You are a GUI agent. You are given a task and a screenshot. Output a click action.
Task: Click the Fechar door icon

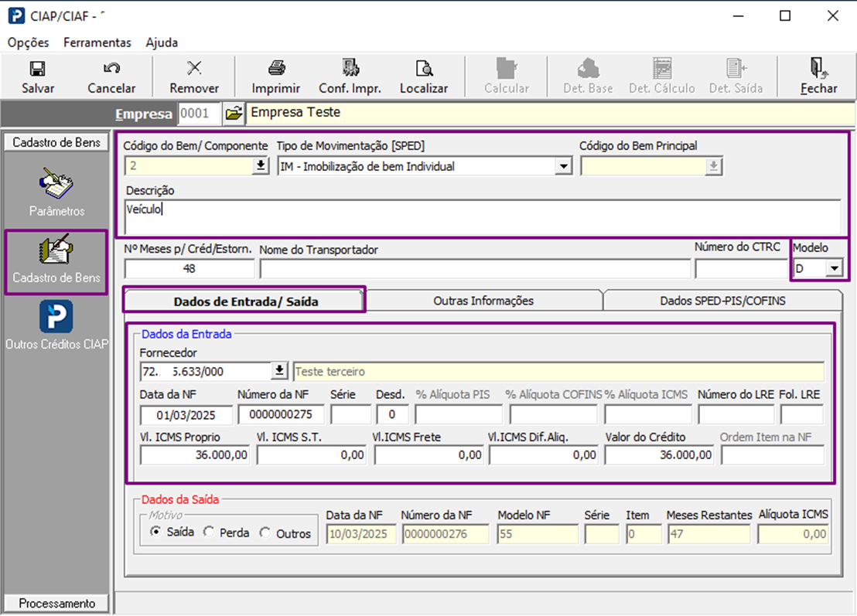pyautogui.click(x=818, y=69)
